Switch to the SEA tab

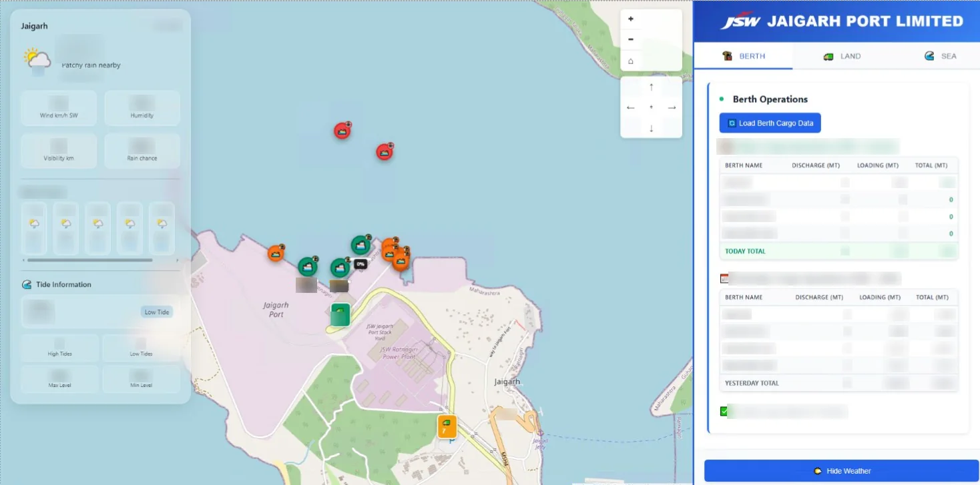[940, 56]
